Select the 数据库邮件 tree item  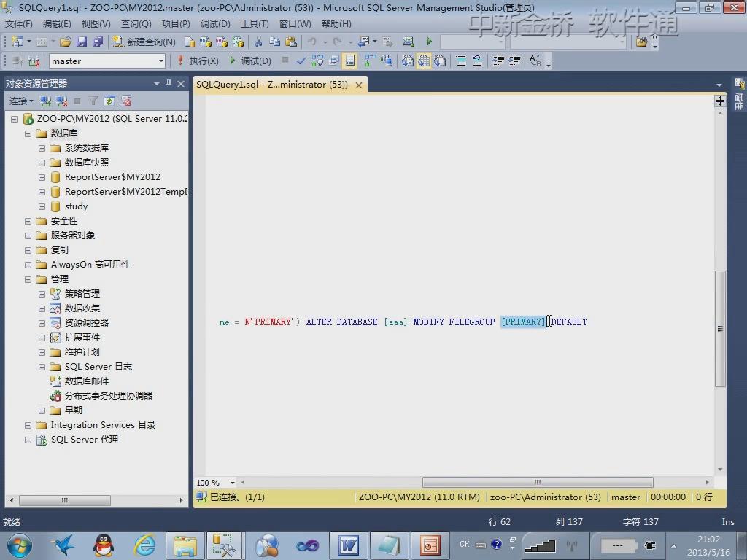(x=87, y=381)
